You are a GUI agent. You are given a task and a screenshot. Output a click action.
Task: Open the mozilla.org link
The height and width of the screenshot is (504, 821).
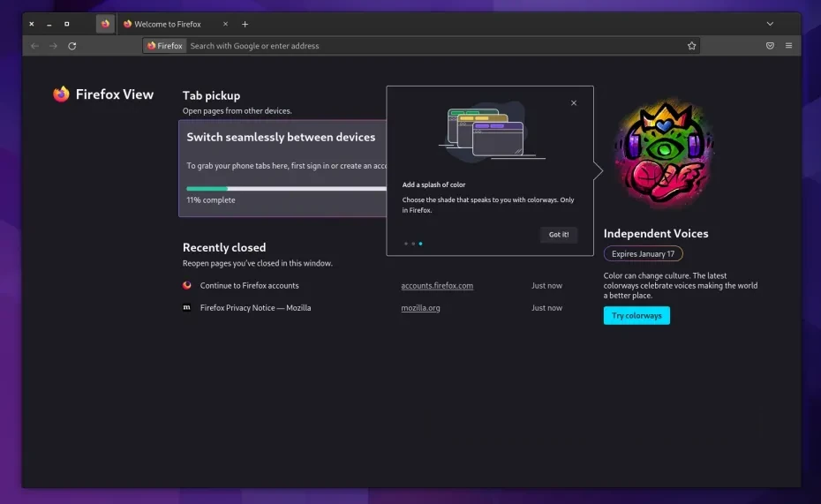420,308
